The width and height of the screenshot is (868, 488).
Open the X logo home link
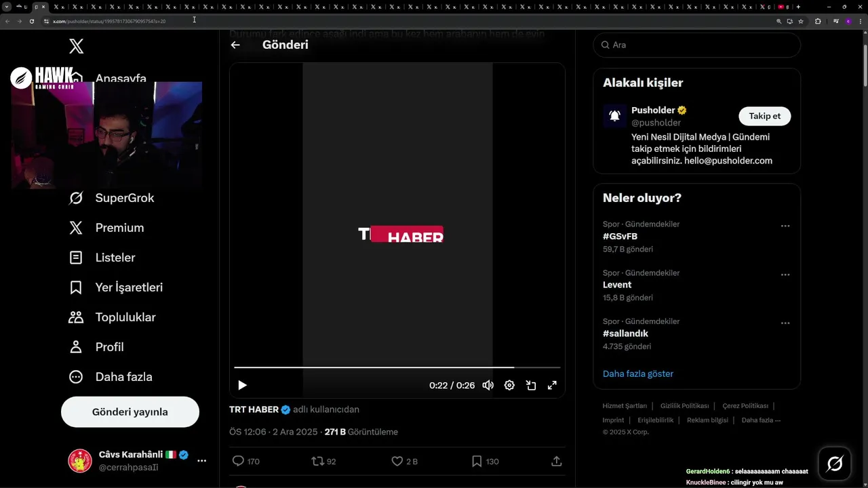pyautogui.click(x=77, y=46)
